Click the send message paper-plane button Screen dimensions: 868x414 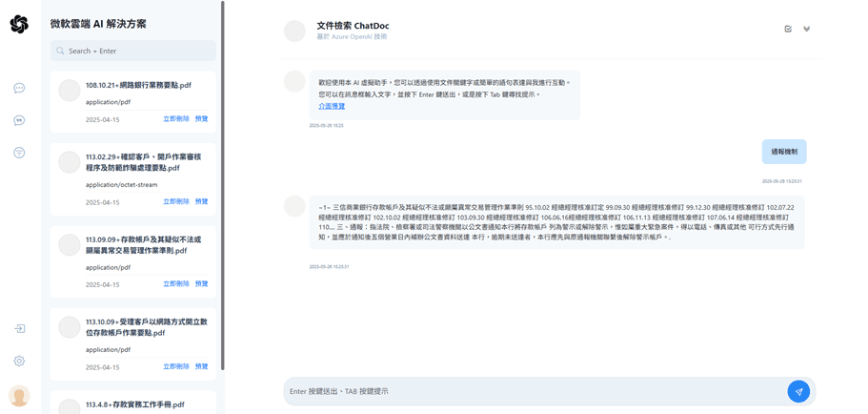798,391
